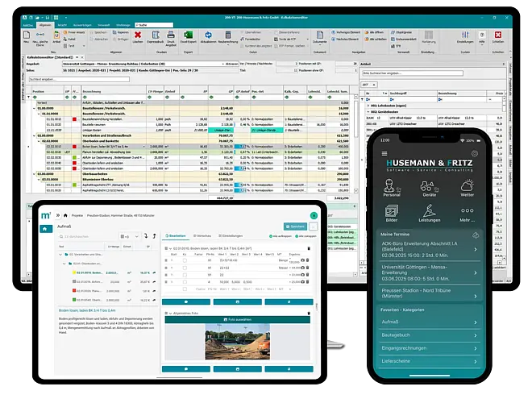Click the green marker of 02.01.0040 row

pos(74,300)
